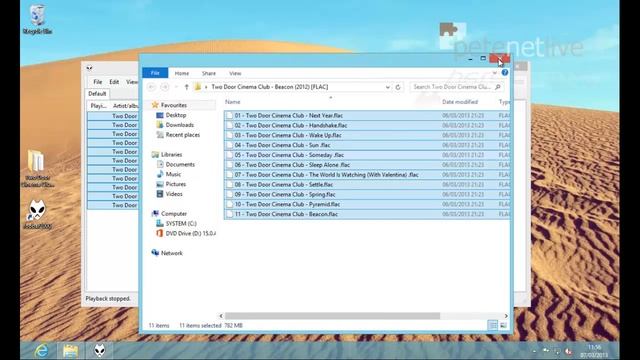Switch to large icons view layout icon
640x360 pixels.
click(x=503, y=325)
